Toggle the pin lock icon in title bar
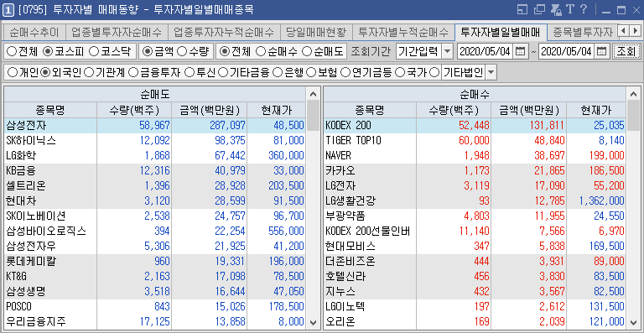 pyautogui.click(x=556, y=10)
